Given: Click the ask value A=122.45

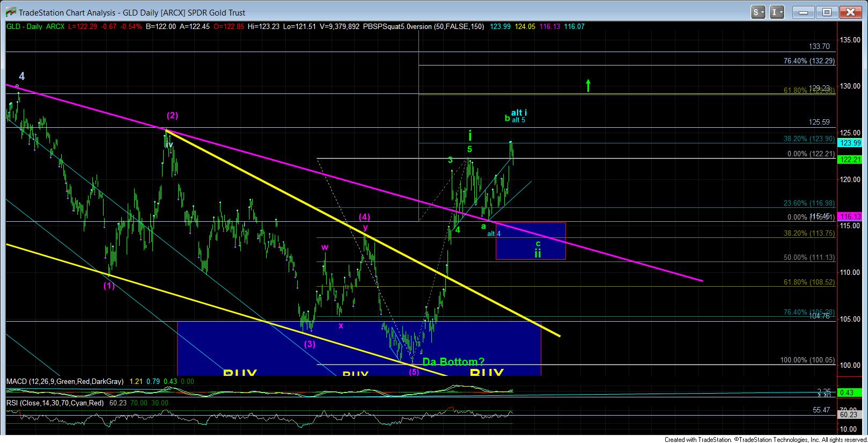Looking at the screenshot, I should pos(194,26).
